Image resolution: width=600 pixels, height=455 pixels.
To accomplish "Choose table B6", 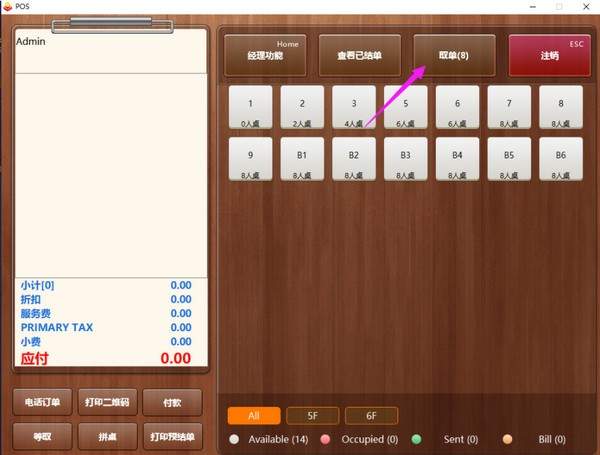I will coord(561,159).
